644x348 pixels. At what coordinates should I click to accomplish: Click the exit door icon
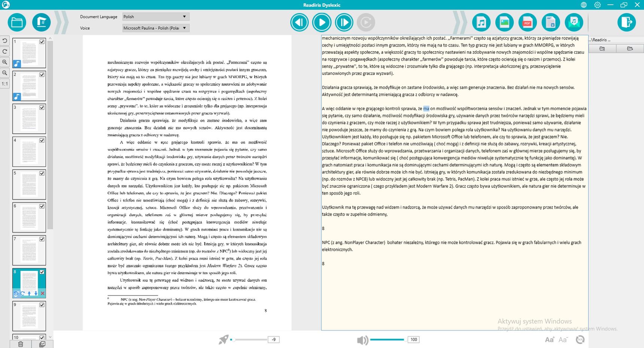click(626, 22)
